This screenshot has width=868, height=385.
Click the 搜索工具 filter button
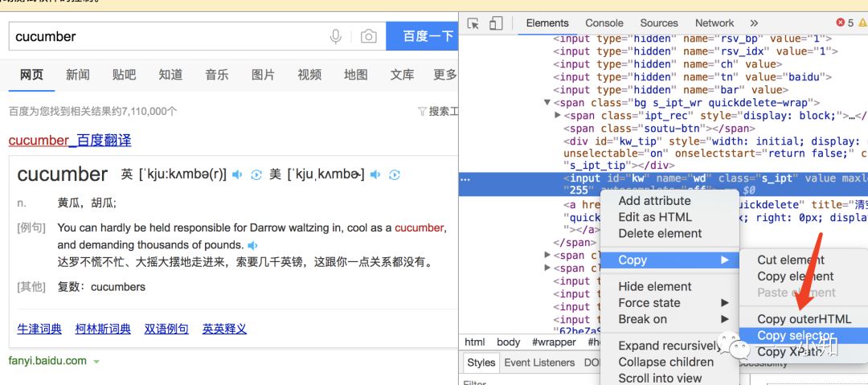(x=438, y=112)
